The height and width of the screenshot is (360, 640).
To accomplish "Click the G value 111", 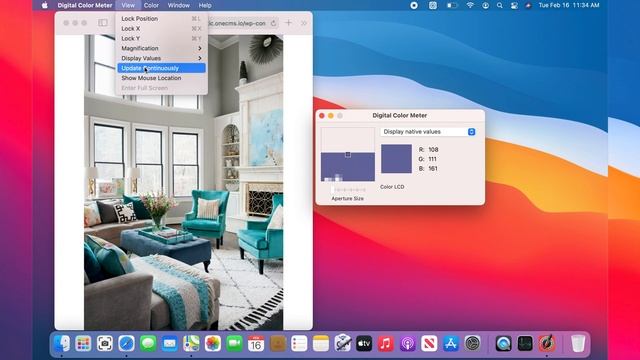I will click(x=432, y=159).
